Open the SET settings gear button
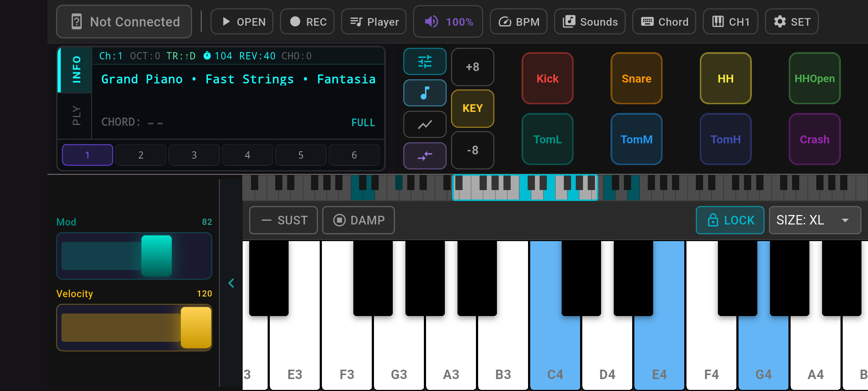This screenshot has height=391, width=868. [791, 22]
